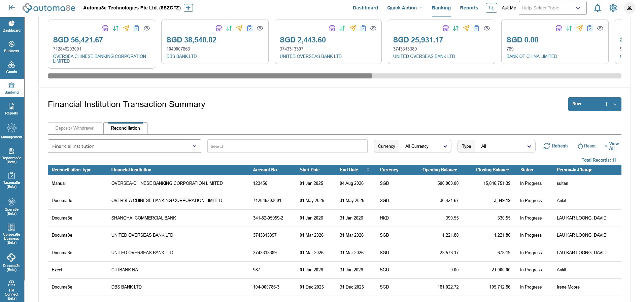Toggle eye visibility on DBS BANK LTD card

260,28
